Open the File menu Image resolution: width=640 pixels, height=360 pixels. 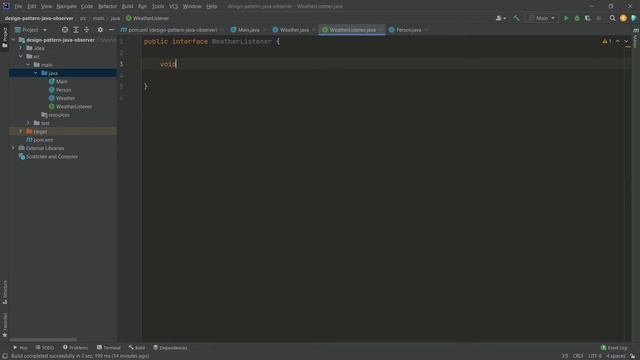(x=18, y=6)
